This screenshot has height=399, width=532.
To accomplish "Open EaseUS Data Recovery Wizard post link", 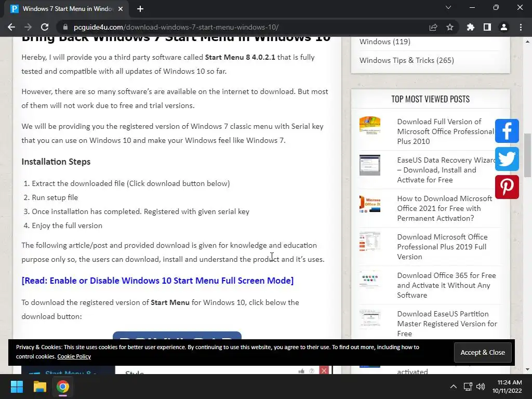I will [446, 170].
